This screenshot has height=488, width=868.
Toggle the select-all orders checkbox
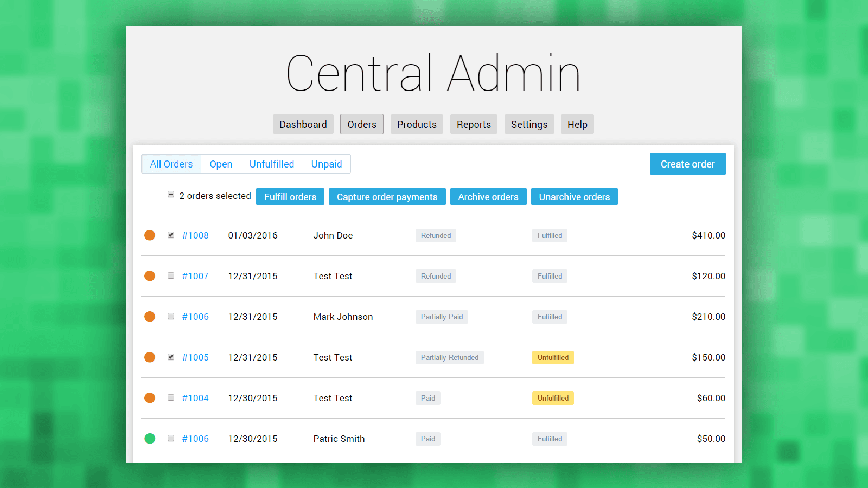(171, 195)
